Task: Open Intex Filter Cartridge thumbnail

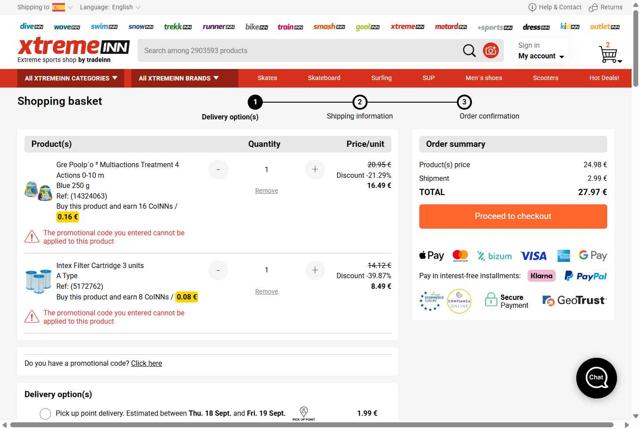Action: click(x=38, y=281)
